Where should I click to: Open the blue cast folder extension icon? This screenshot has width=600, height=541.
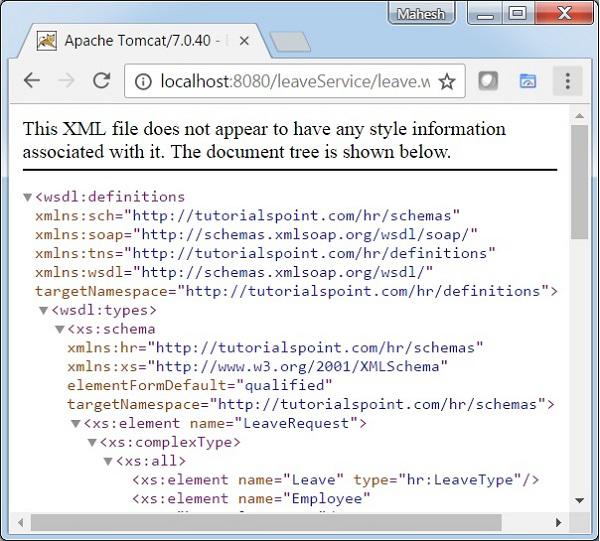pyautogui.click(x=528, y=81)
